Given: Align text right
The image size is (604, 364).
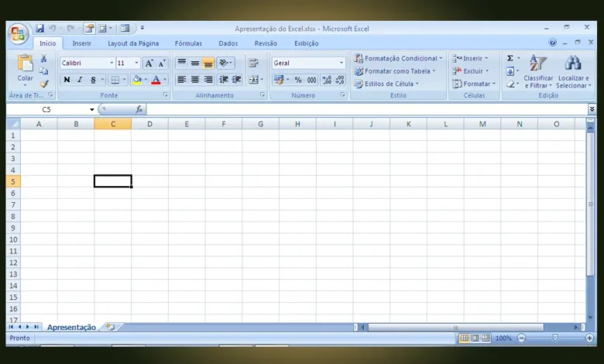Looking at the screenshot, I should (x=208, y=80).
